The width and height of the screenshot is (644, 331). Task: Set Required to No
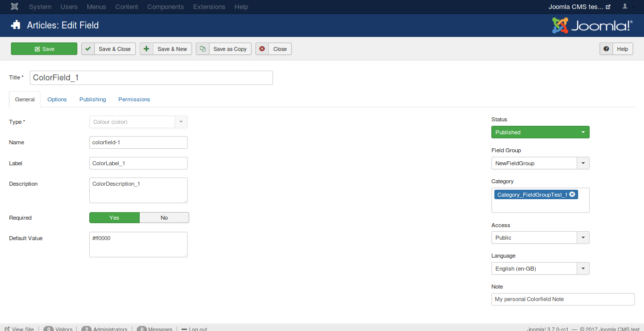164,218
